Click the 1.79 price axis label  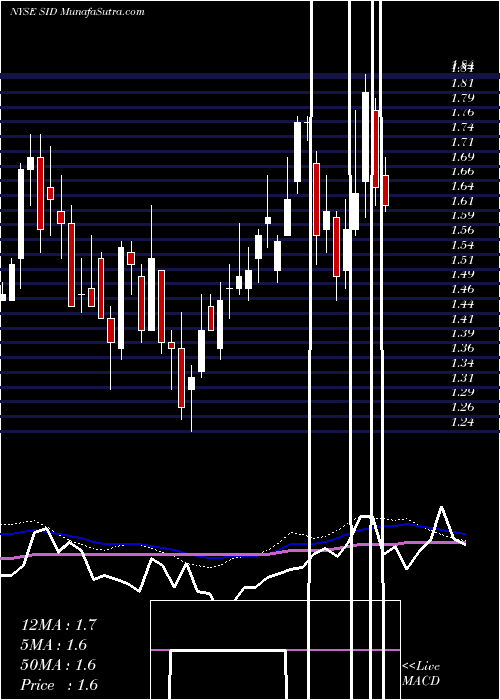(x=462, y=98)
